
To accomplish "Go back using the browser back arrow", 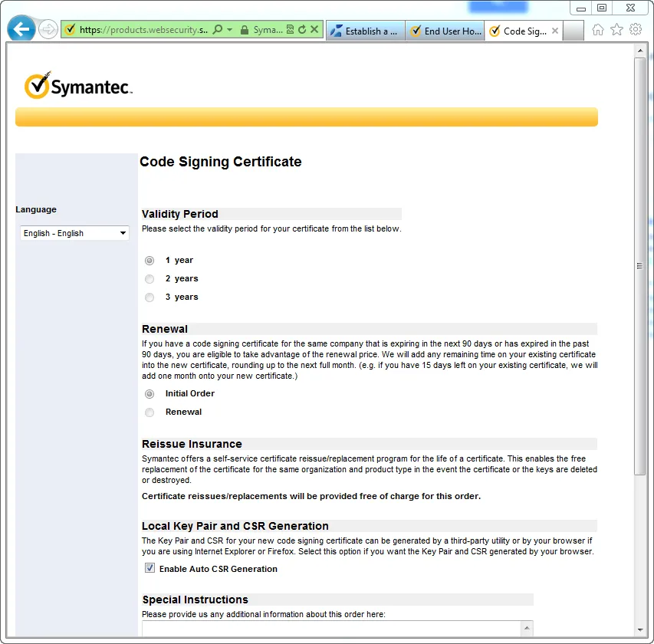I will 21,29.
